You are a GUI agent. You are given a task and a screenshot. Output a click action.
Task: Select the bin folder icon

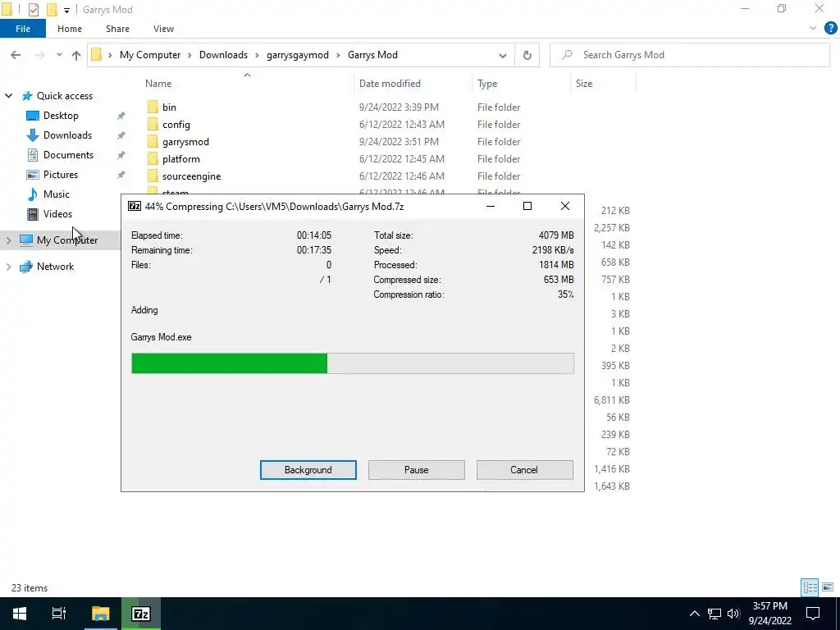(x=153, y=107)
